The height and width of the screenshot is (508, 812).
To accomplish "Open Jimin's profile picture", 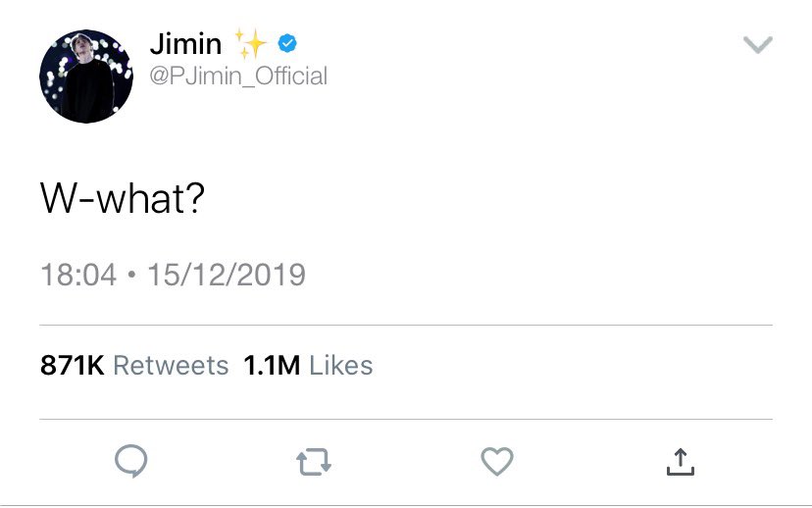I will coord(85,76).
